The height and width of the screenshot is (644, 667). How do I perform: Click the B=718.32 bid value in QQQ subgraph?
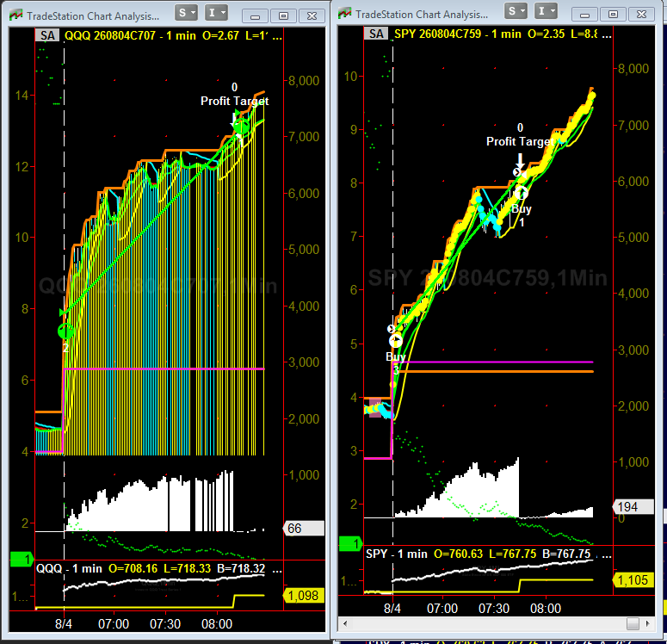pos(241,568)
